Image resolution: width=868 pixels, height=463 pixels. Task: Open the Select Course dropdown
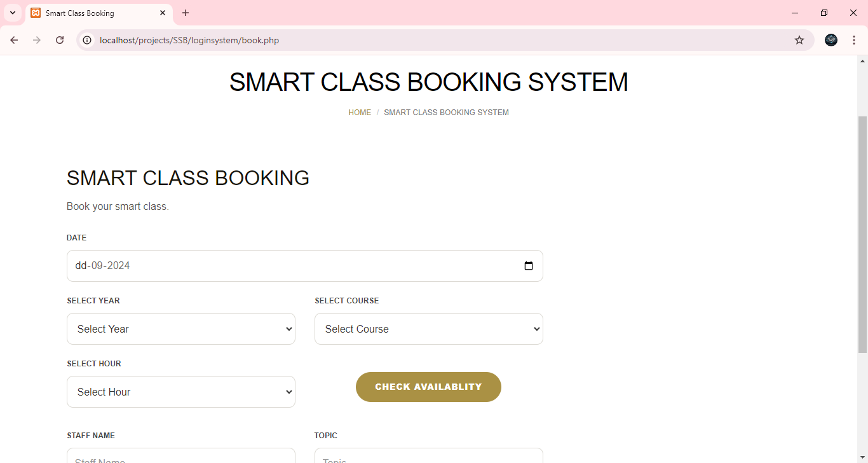pyautogui.click(x=428, y=329)
